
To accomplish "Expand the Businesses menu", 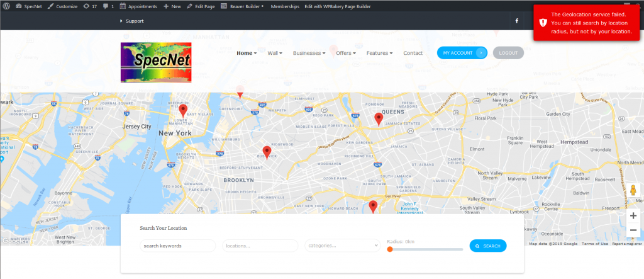I will [x=309, y=53].
